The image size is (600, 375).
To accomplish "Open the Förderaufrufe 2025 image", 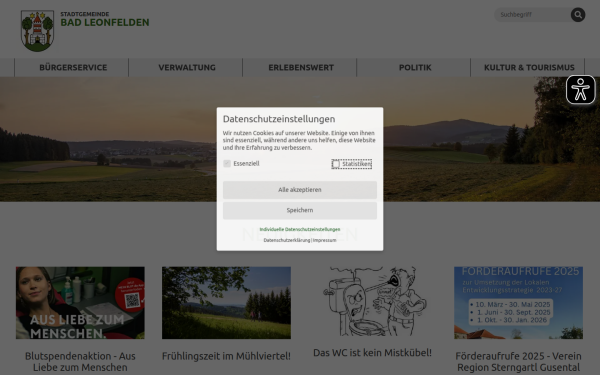I will [x=518, y=303].
